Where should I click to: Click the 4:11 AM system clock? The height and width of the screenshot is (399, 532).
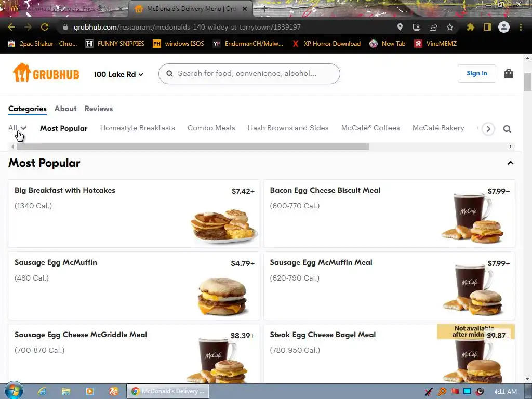505,392
